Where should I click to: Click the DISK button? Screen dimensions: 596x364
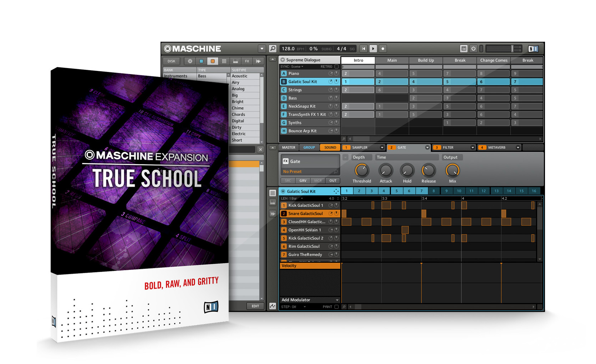172,61
